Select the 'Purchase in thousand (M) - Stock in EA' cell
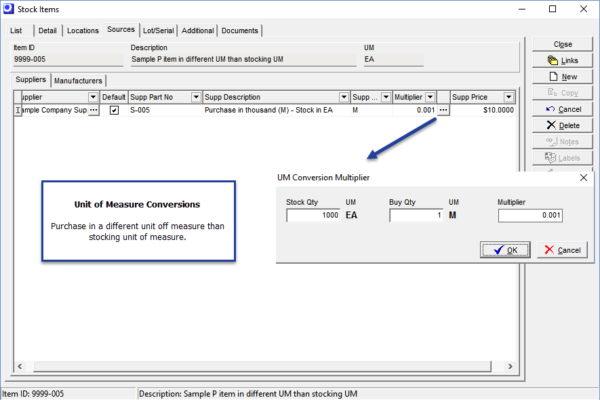 coord(276,110)
